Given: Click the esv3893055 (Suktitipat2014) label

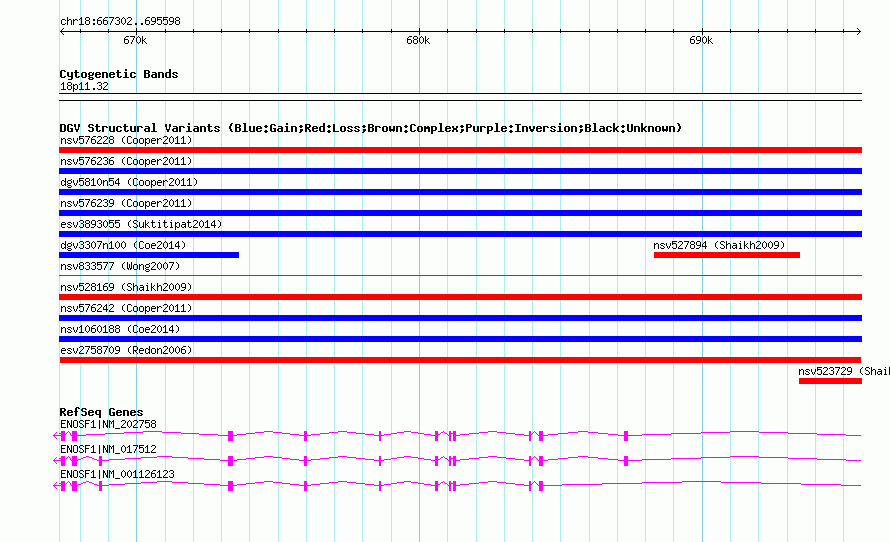Looking at the screenshot, I should tap(141, 224).
